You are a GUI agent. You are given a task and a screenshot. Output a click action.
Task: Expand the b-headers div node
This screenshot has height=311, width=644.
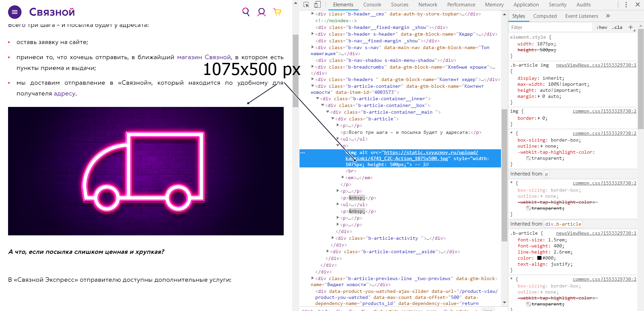(313, 79)
